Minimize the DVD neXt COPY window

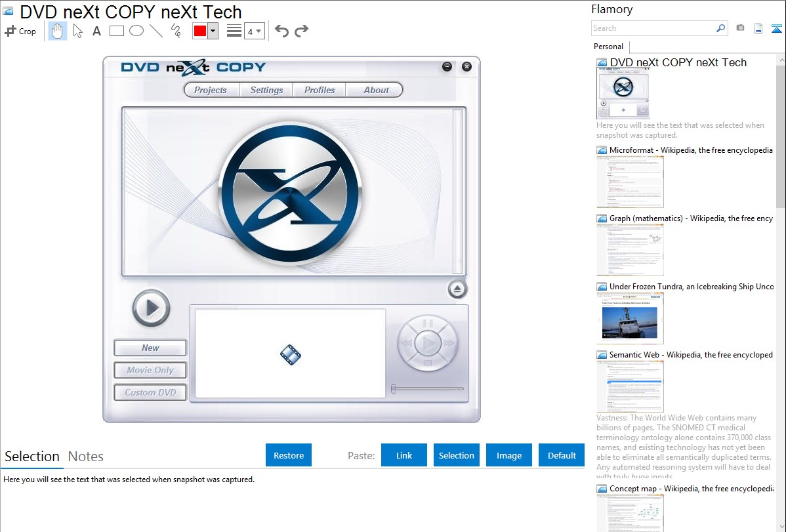click(x=447, y=66)
